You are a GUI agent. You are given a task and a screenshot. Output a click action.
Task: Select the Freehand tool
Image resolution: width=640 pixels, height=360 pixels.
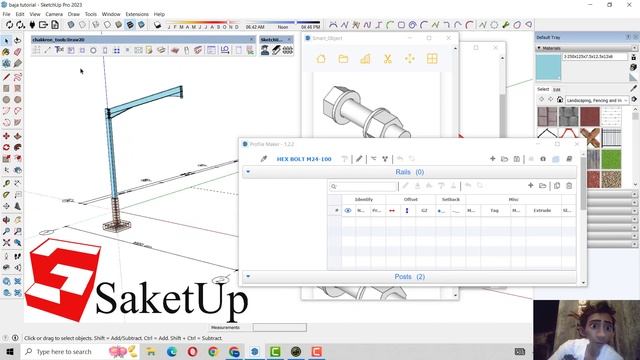pos(18,77)
